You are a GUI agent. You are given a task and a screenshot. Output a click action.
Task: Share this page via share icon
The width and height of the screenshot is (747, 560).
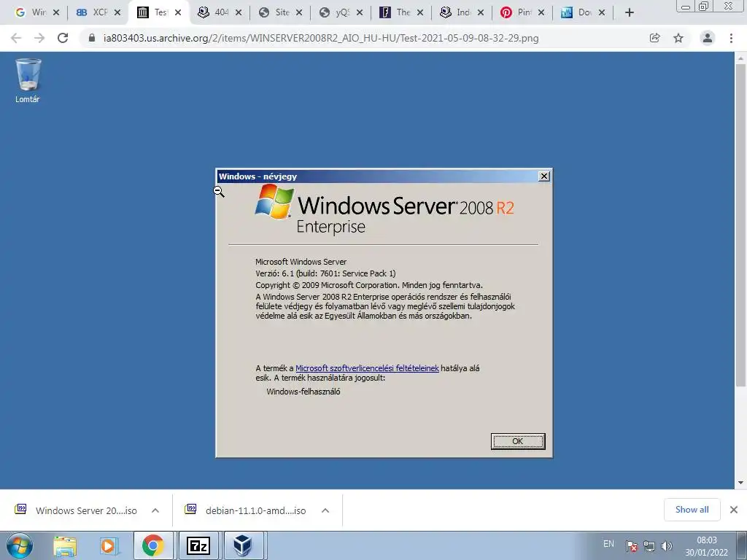[655, 38]
